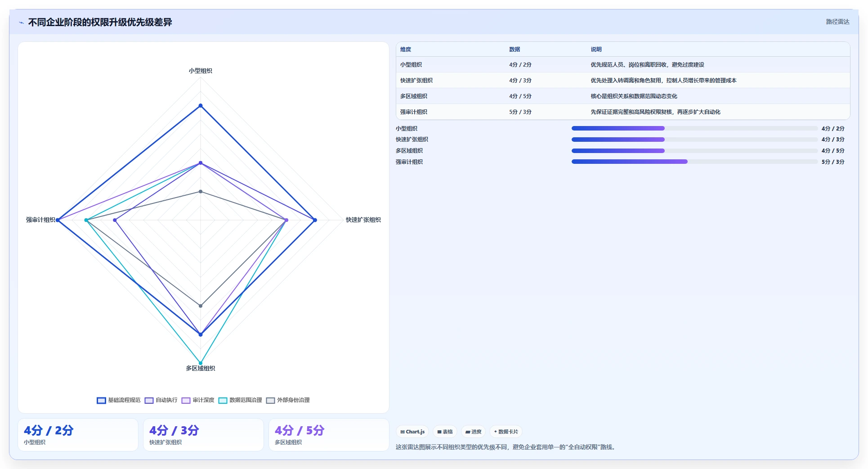This screenshot has width=868, height=469.
Task: Click the 快速扩张组织 radar axis label
Action: pyautogui.click(x=363, y=220)
